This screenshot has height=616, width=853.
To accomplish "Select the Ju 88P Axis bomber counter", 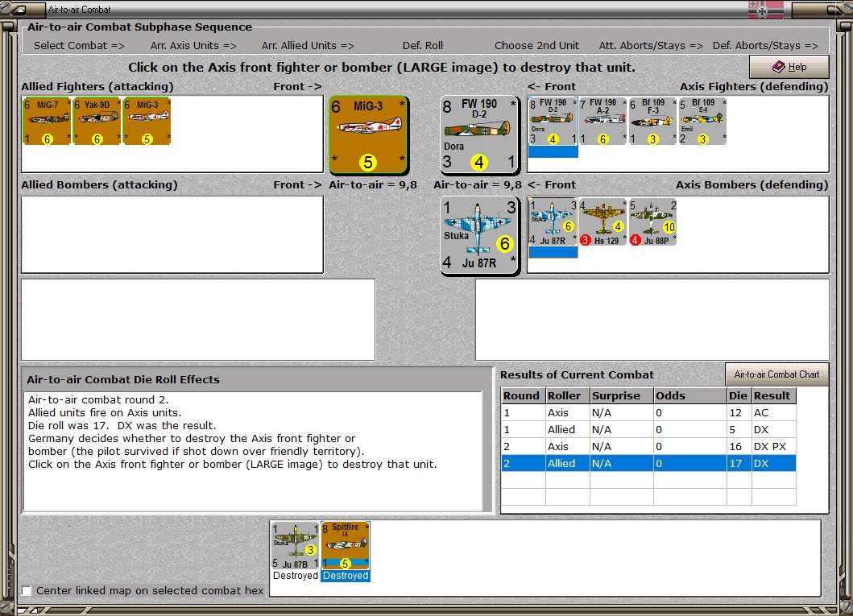I will (652, 221).
